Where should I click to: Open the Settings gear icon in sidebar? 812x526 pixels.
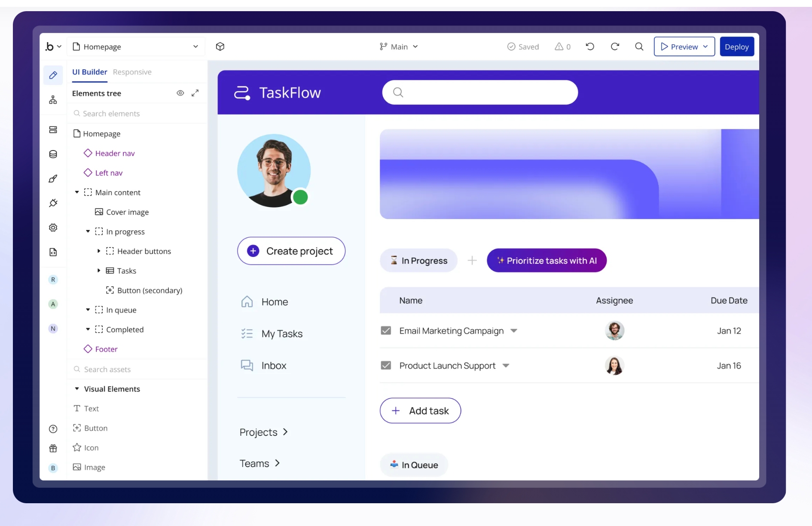53,228
